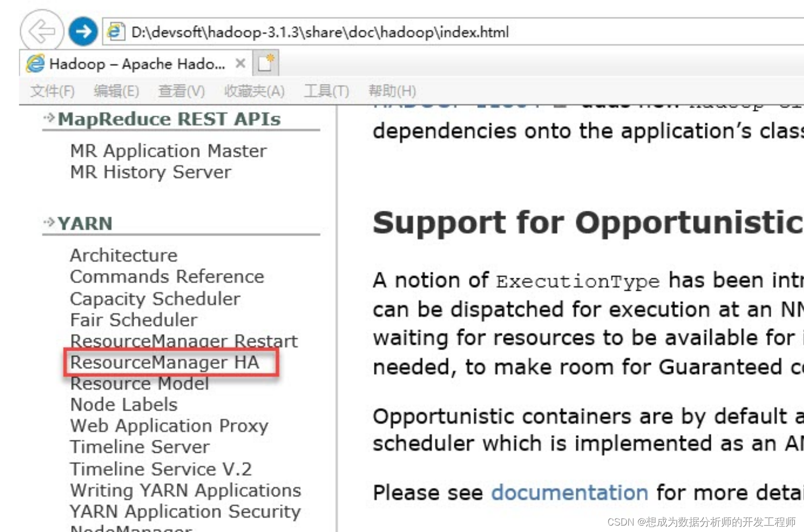Open MR History Server link
This screenshot has height=532, width=804.
151,172
